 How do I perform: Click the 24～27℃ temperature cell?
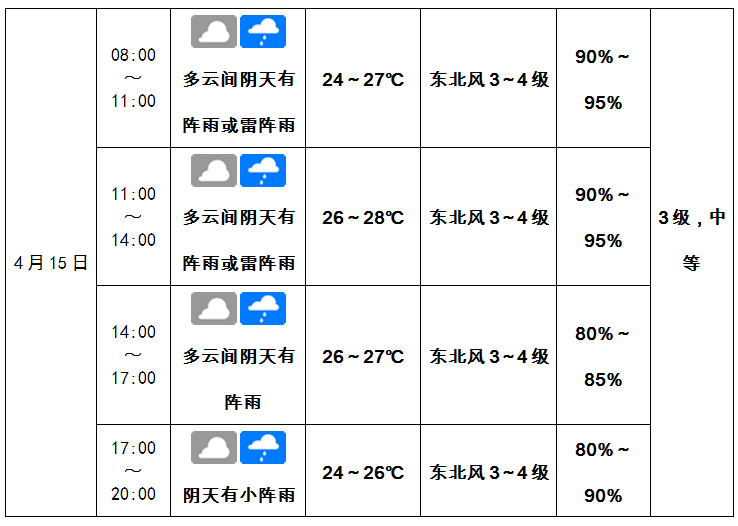[363, 78]
